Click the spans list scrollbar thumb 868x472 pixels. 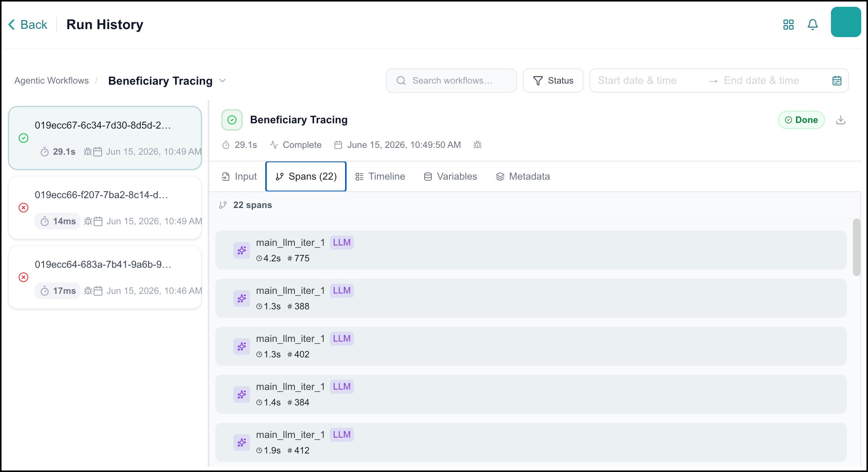coord(857,248)
